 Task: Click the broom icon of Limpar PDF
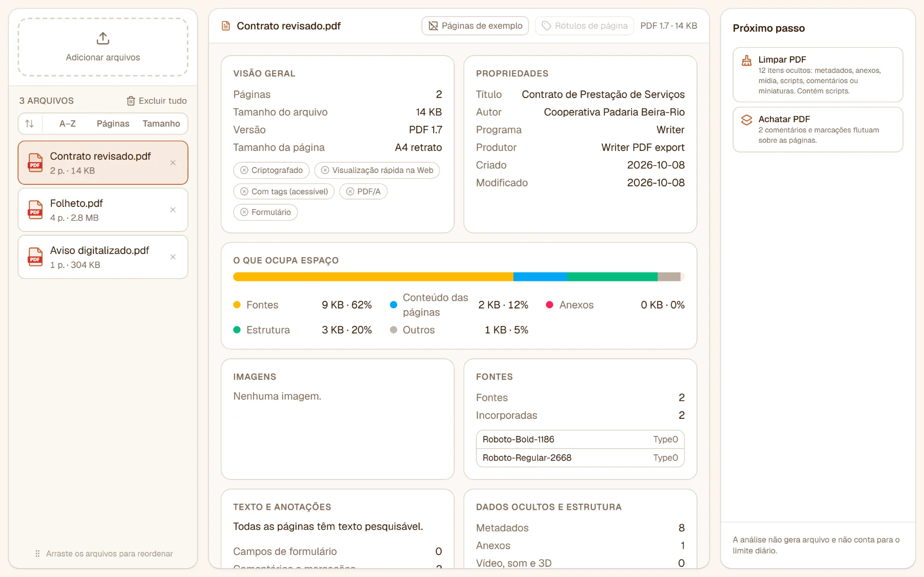coord(747,61)
